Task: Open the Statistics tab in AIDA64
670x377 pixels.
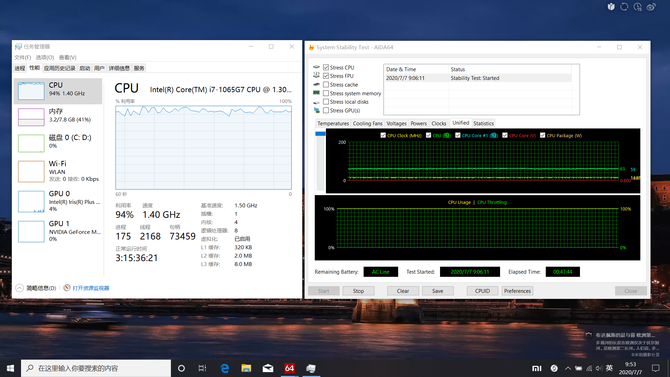Action: (x=483, y=123)
